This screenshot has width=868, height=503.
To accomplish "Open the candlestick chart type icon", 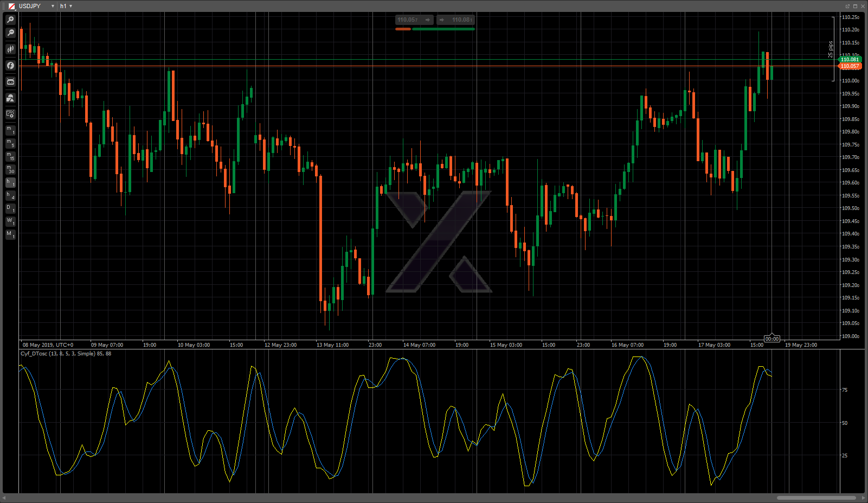I will (10, 49).
